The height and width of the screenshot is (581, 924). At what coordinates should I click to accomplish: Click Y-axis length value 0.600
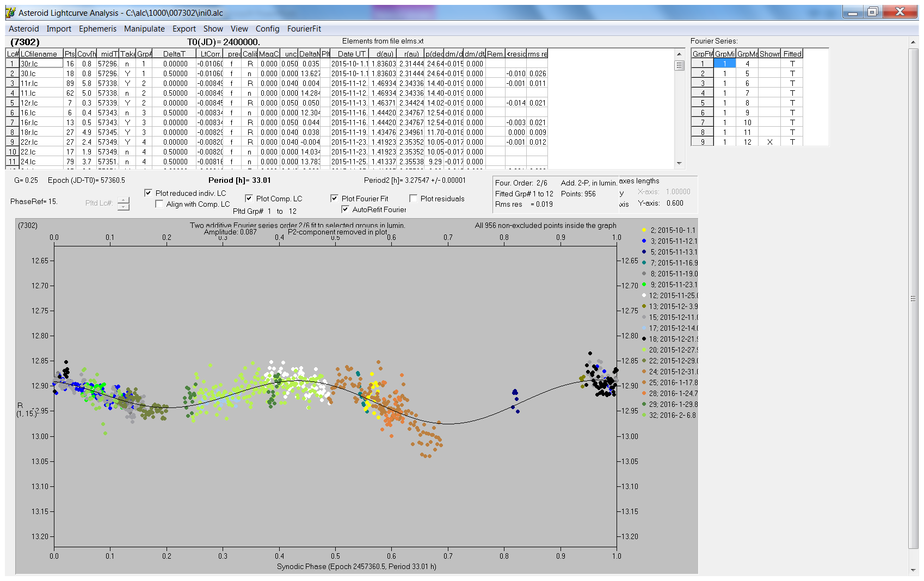click(x=675, y=203)
